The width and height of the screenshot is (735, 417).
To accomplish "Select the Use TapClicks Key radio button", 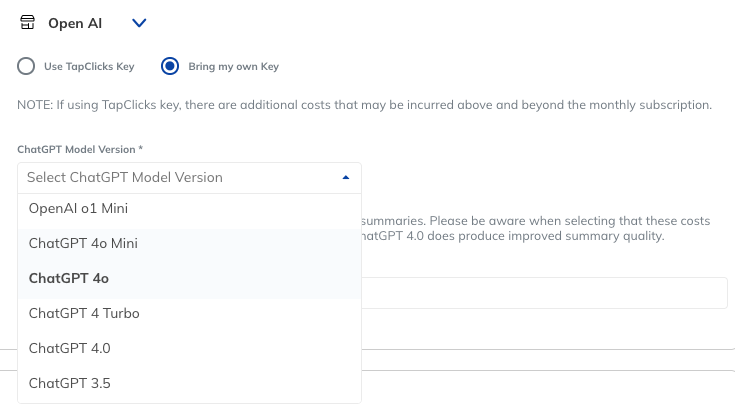I will [x=26, y=66].
